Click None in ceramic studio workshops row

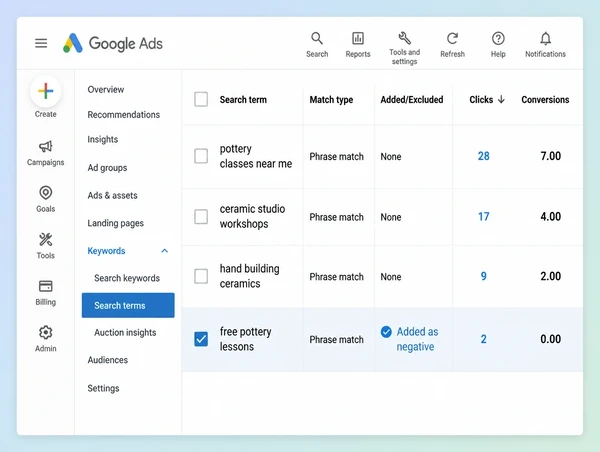391,217
